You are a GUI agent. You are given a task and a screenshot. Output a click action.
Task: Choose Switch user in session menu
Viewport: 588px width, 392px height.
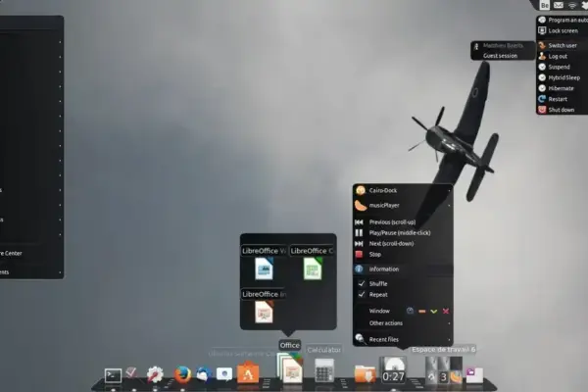pos(563,46)
